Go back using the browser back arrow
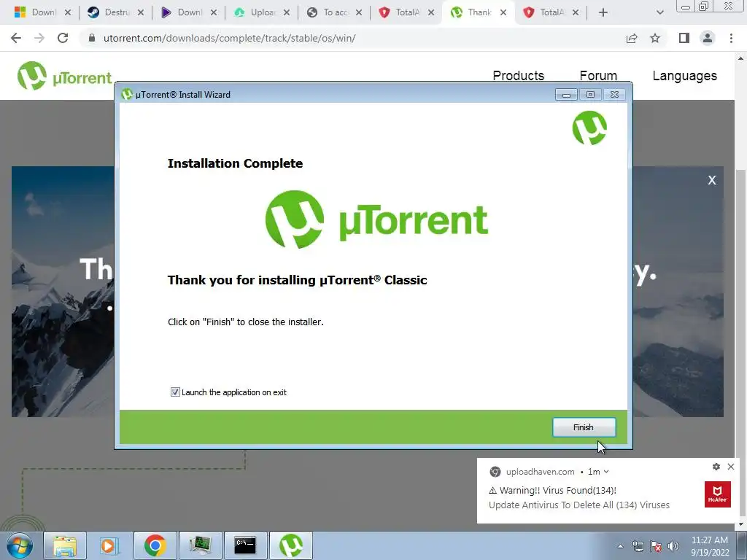The image size is (747, 560). click(x=16, y=38)
